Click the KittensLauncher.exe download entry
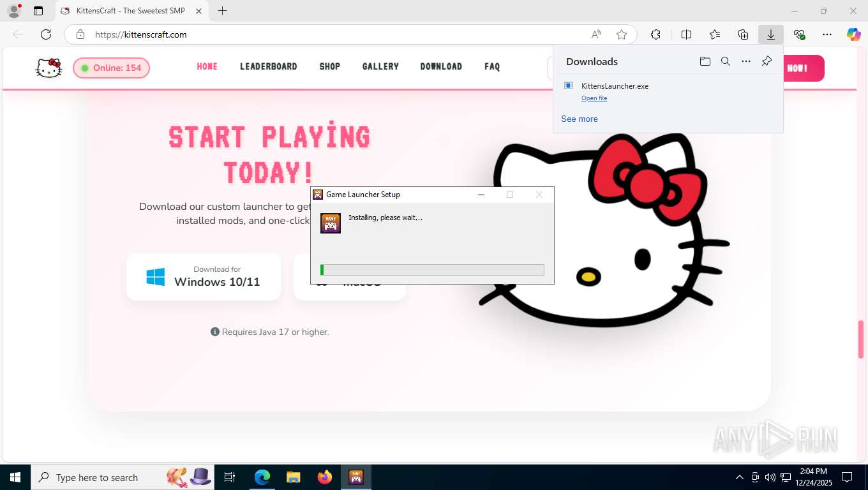 coord(668,91)
